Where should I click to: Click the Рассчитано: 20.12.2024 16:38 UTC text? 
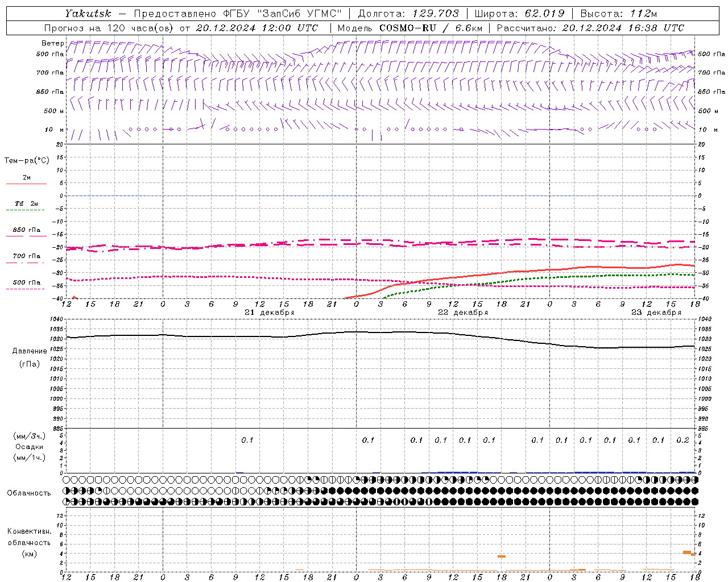click(590, 28)
